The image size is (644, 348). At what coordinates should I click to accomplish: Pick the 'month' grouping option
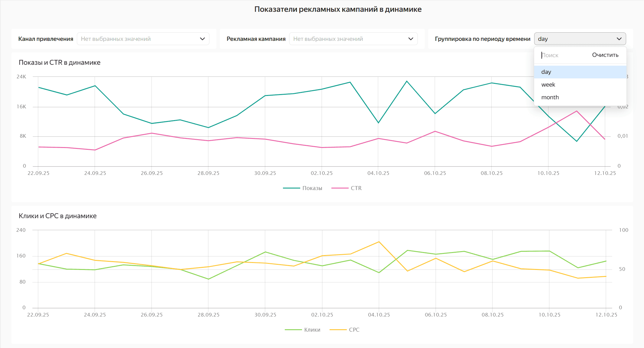pos(550,97)
